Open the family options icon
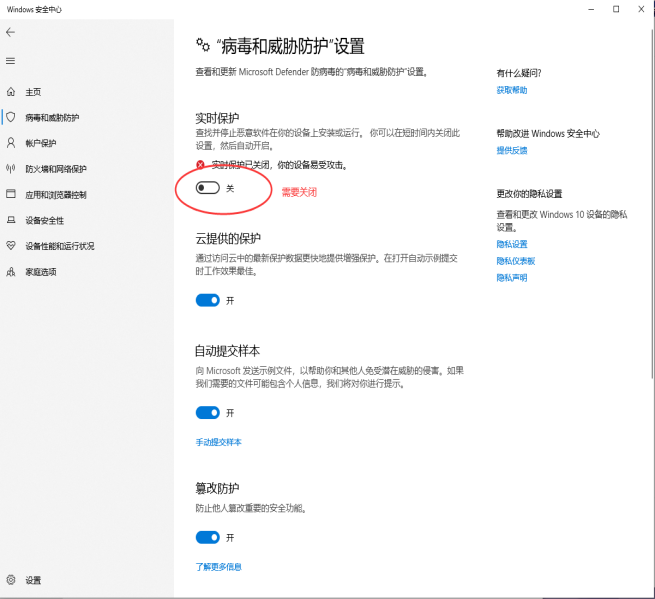 tap(11, 272)
